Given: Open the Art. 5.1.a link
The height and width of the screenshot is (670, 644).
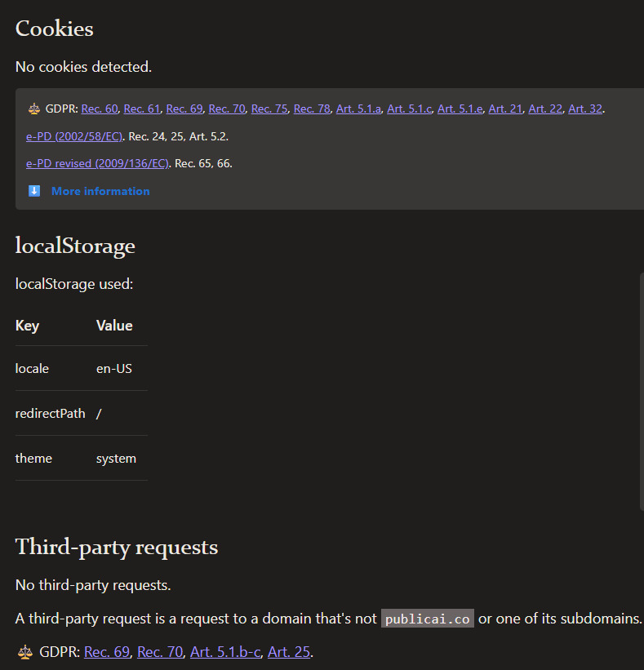Looking at the screenshot, I should click(x=358, y=109).
